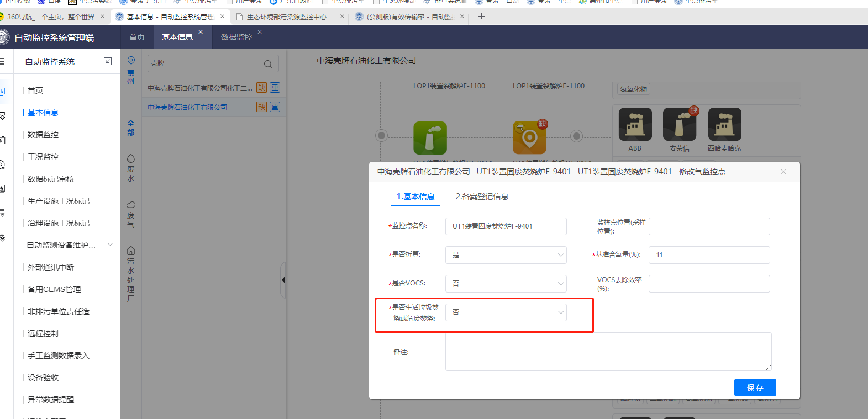Click the orange location gas monitoring icon
Image resolution: width=868 pixels, height=419 pixels.
coord(529,137)
